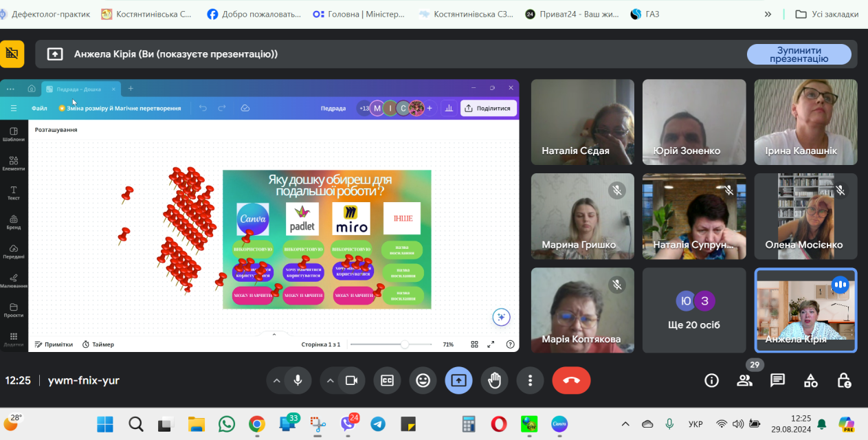Open the Файл menu in Canva
868x440 pixels.
(x=39, y=108)
